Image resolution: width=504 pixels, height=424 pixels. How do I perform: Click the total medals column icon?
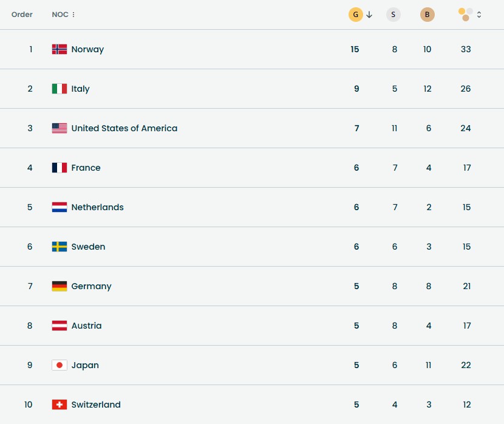coord(466,14)
